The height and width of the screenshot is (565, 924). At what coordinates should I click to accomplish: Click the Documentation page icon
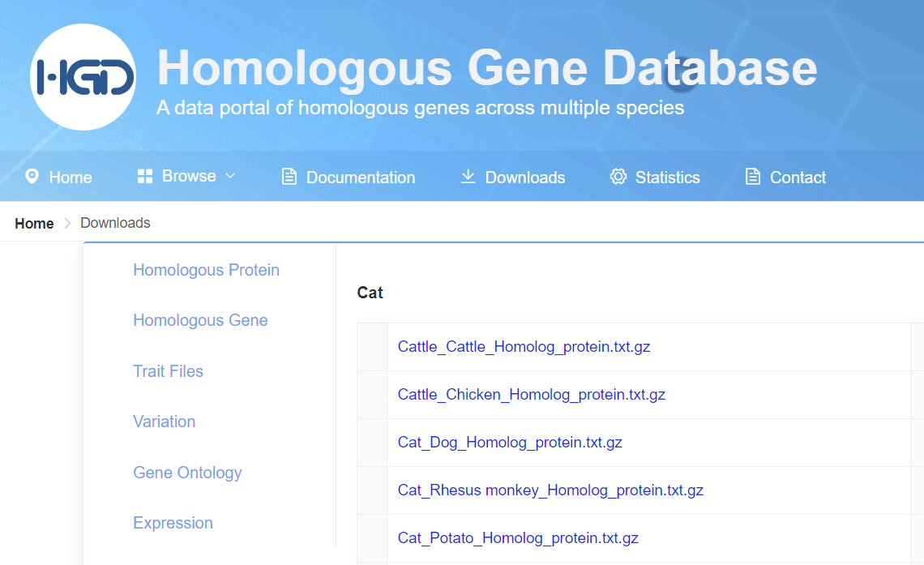(289, 176)
